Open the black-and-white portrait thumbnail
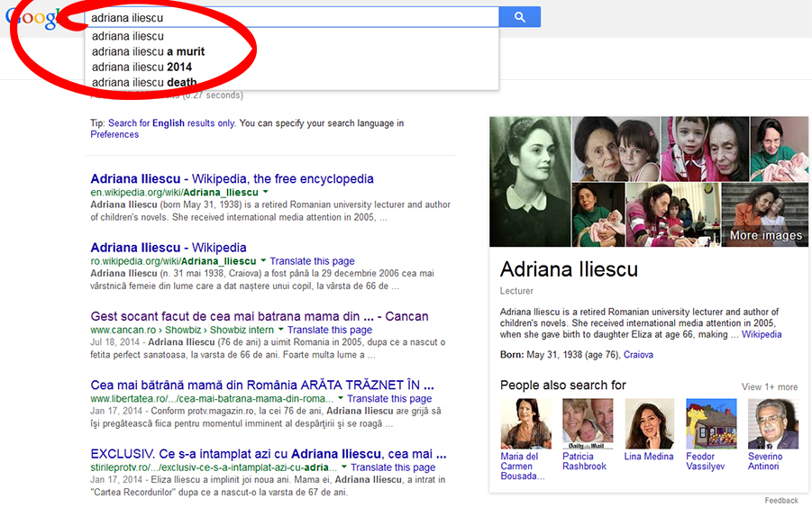812x508 pixels. (x=530, y=181)
